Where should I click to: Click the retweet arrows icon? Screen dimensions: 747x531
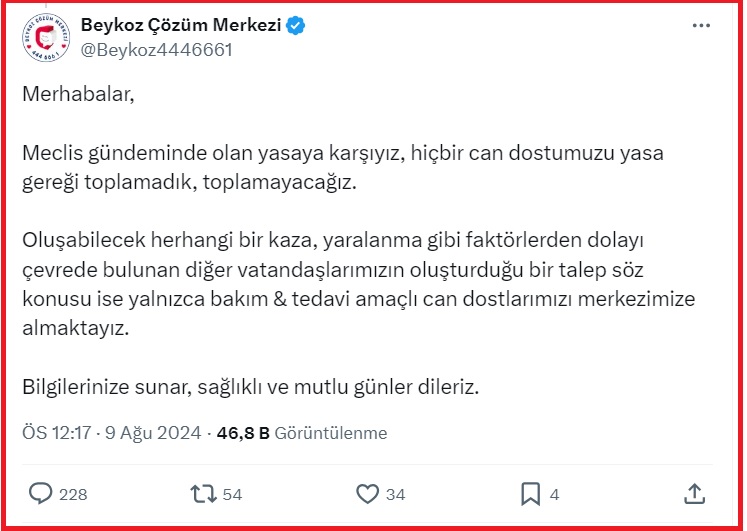click(203, 494)
